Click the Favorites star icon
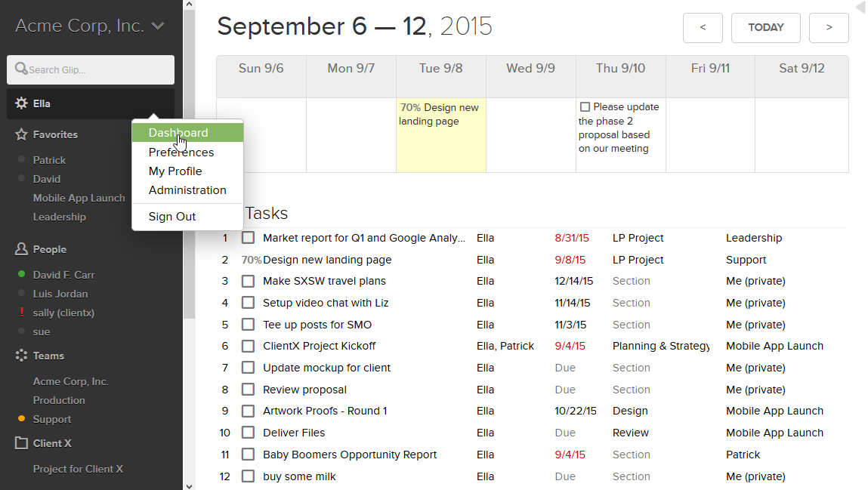 21,134
